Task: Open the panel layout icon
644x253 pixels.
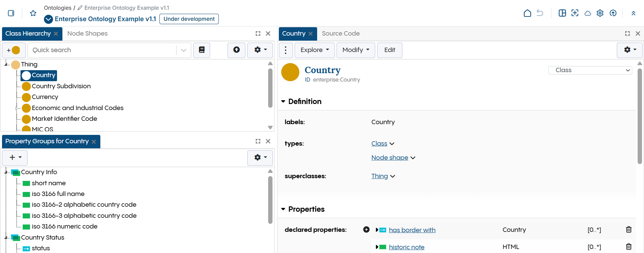Action: tap(562, 13)
